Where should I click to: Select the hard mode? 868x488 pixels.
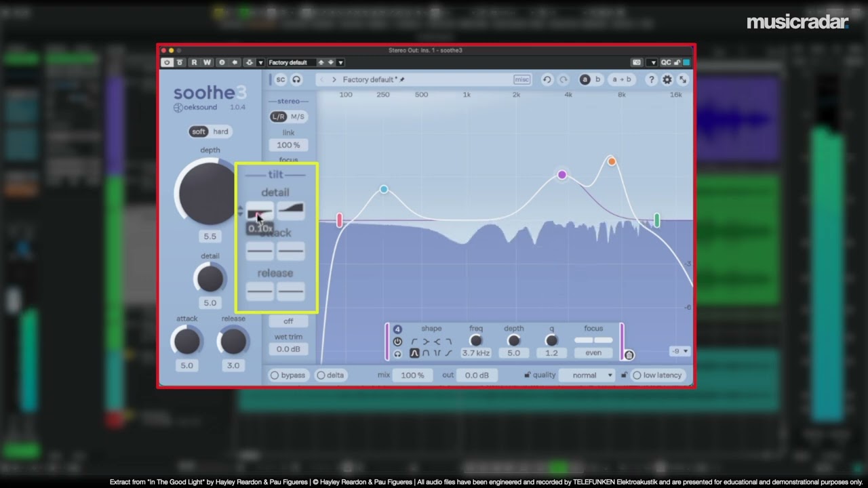220,131
